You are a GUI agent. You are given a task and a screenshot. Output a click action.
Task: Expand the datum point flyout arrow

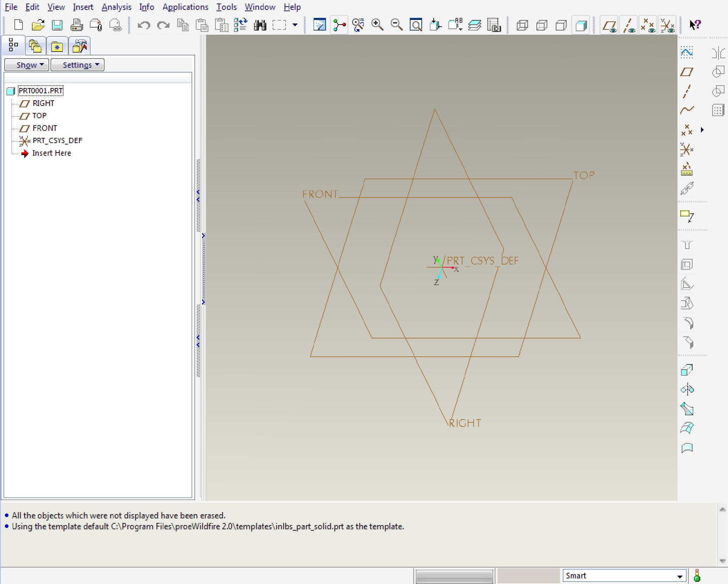pos(702,130)
